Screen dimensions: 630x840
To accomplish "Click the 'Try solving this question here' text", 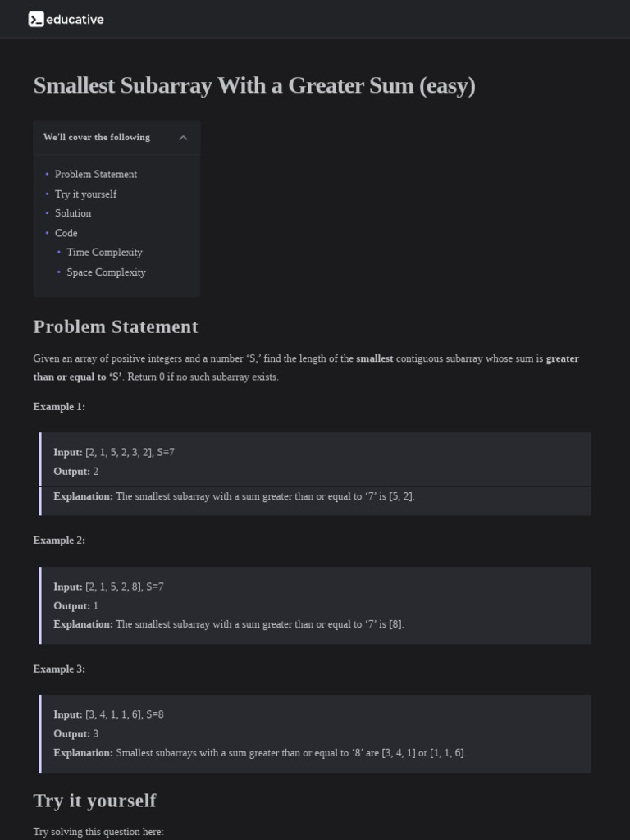I will (x=98, y=832).
